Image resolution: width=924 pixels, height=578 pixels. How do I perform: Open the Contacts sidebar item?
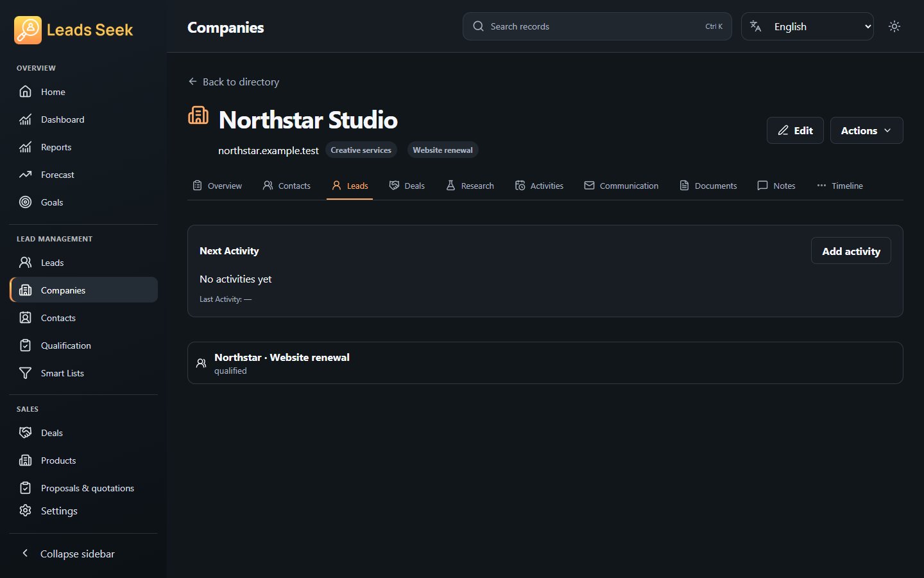click(x=83, y=318)
